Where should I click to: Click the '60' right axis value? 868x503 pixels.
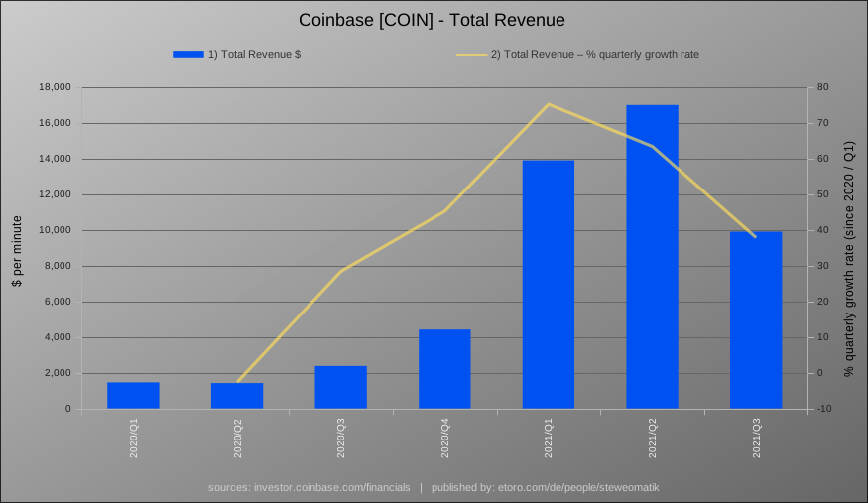click(x=822, y=159)
